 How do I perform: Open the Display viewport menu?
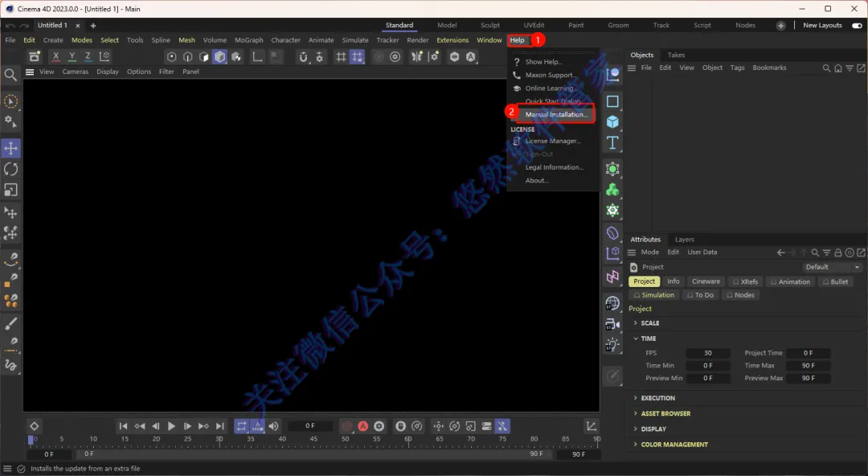click(x=108, y=72)
